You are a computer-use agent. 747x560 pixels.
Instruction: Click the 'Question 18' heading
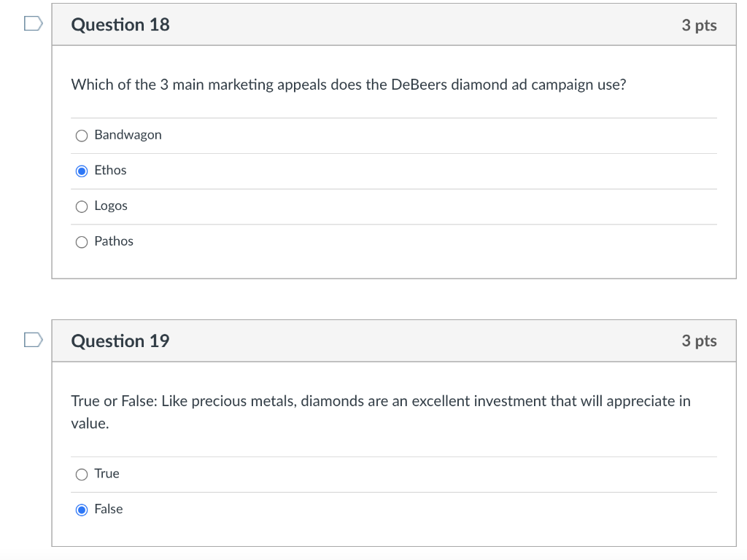tap(120, 25)
